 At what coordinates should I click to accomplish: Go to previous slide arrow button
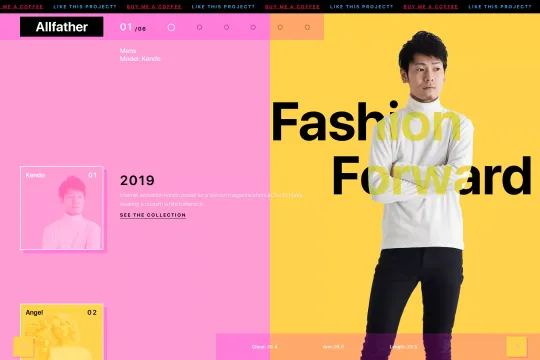(x=23, y=347)
